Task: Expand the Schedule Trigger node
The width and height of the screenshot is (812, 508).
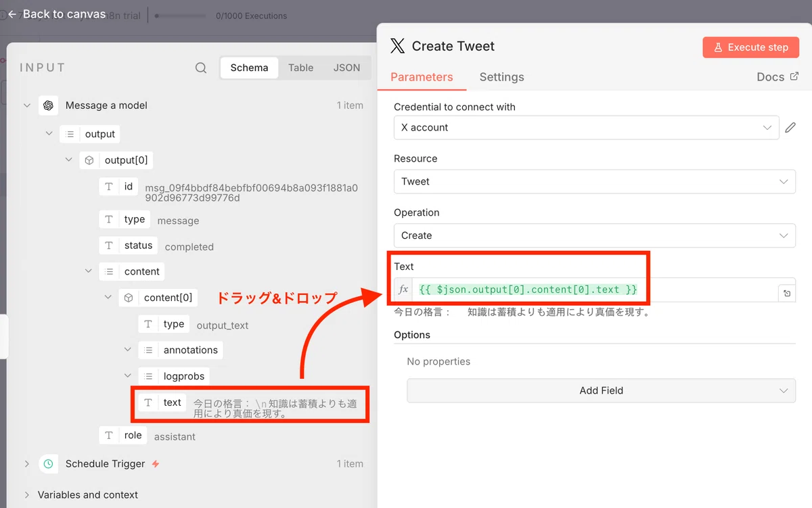Action: point(27,464)
